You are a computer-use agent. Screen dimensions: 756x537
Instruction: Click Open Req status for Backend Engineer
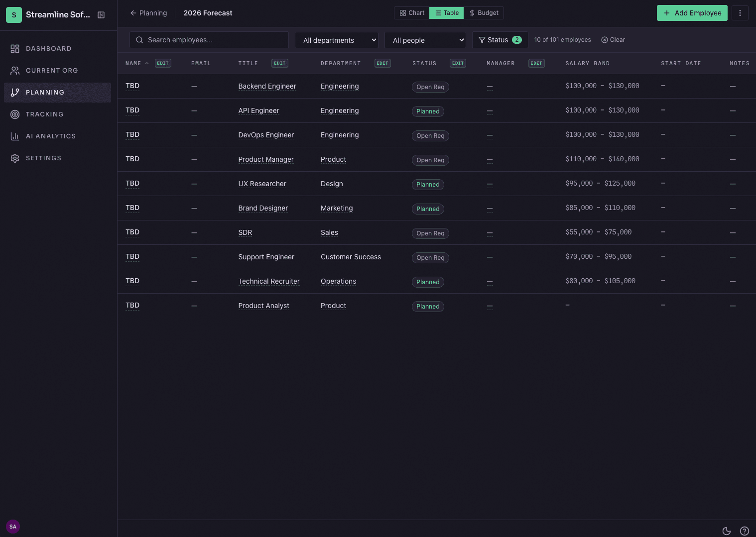430,87
